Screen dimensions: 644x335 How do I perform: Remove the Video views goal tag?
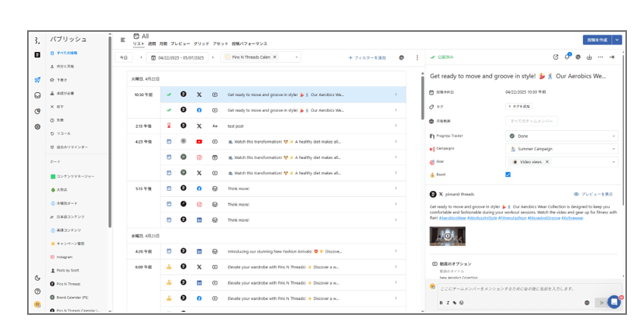(547, 162)
